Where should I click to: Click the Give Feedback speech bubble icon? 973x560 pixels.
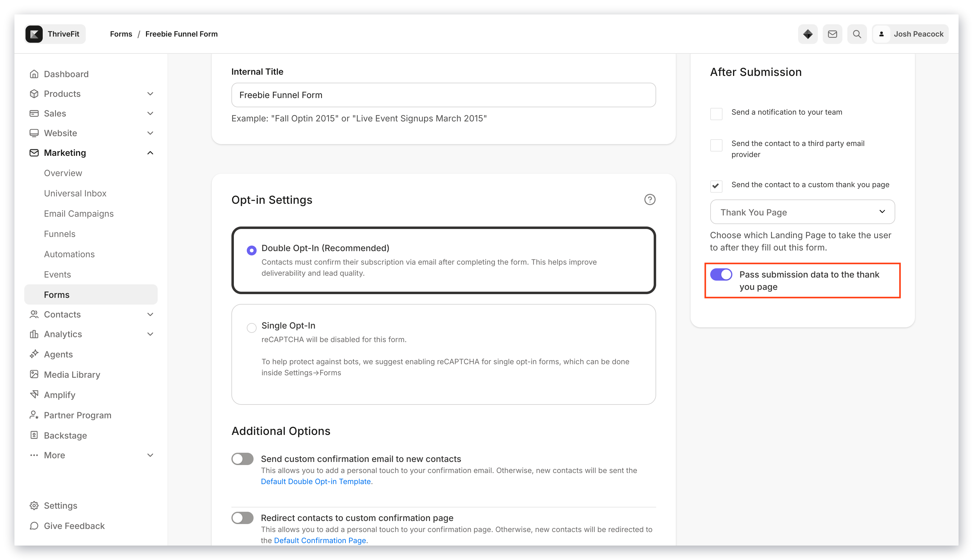pyautogui.click(x=34, y=526)
